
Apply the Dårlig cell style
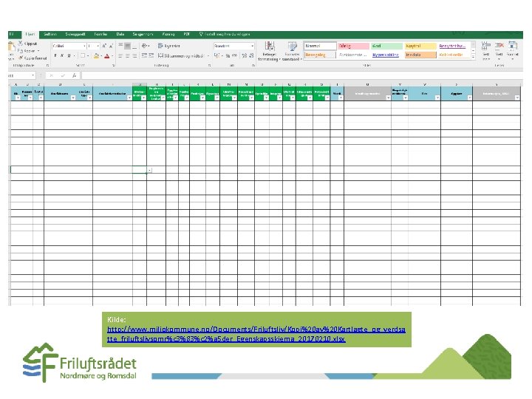point(353,46)
